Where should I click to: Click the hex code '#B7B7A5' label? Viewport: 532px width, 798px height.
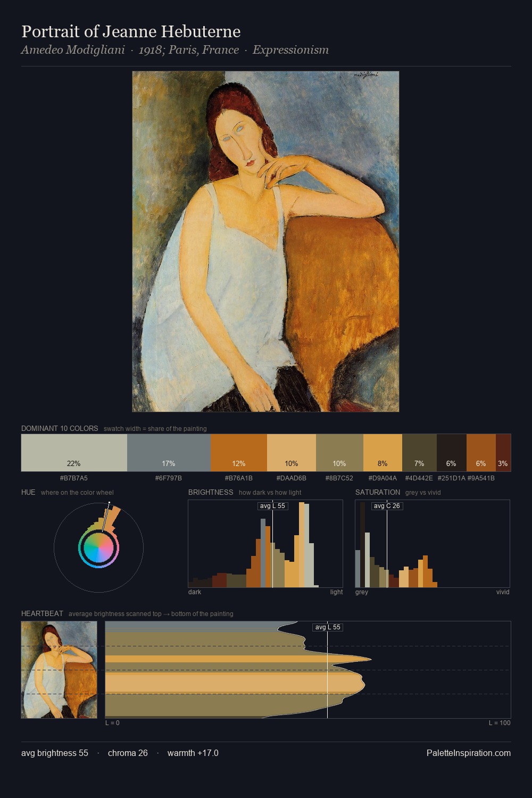[74, 478]
